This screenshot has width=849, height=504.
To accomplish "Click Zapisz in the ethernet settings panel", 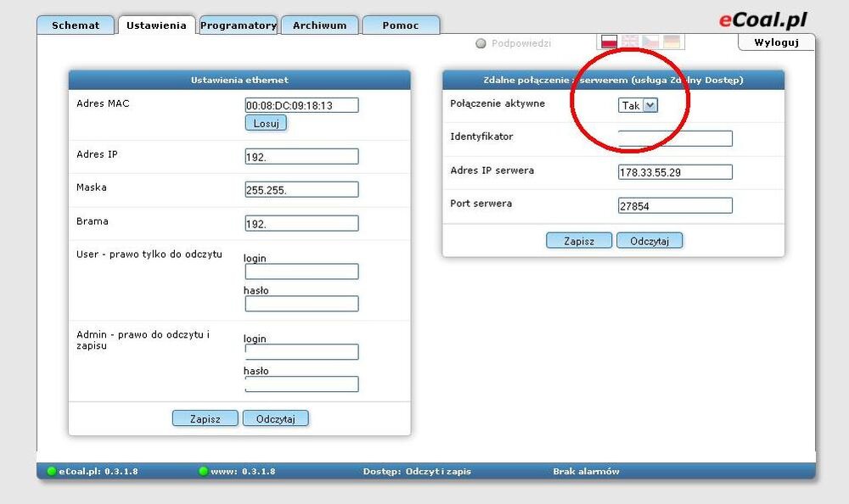I will tap(205, 418).
